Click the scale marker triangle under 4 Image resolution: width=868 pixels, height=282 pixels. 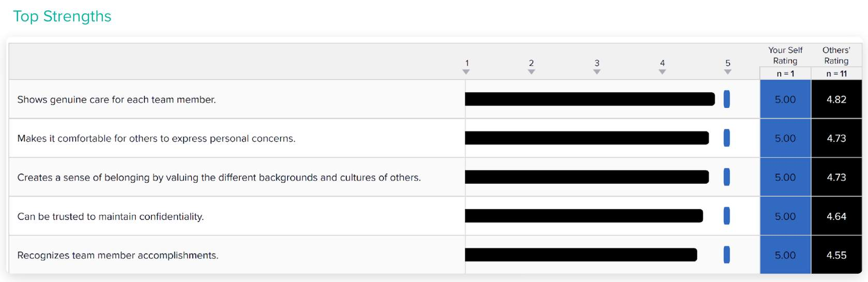[x=662, y=72]
